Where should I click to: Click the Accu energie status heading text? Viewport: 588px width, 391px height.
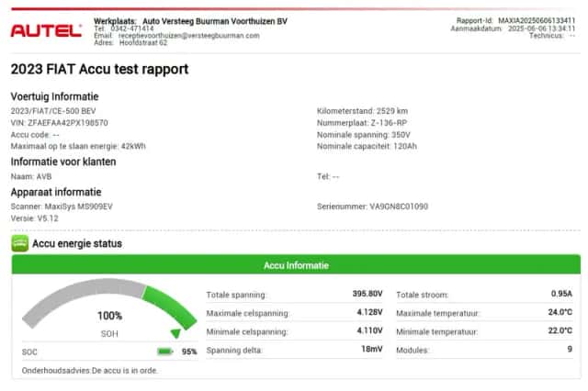[x=77, y=243]
